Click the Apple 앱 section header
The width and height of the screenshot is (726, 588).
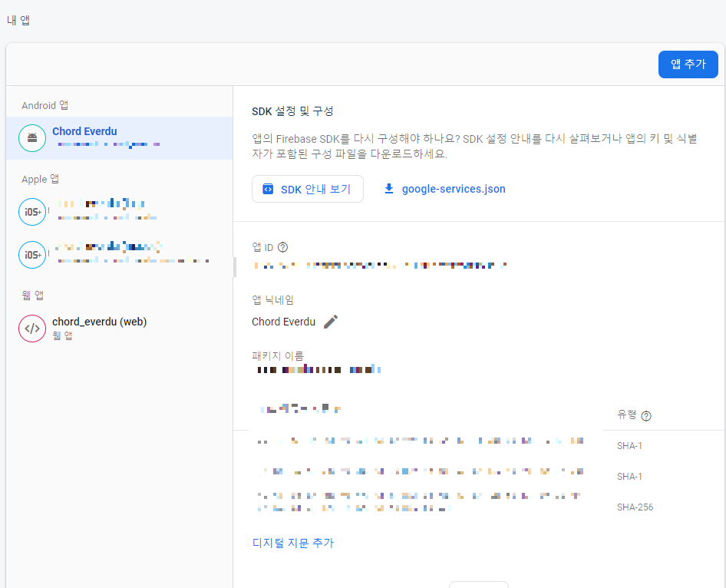click(40, 179)
